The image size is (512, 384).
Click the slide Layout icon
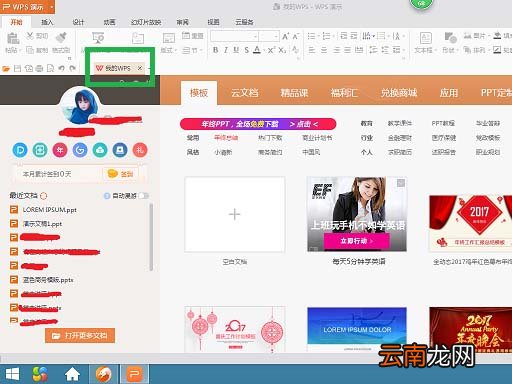coord(169,38)
